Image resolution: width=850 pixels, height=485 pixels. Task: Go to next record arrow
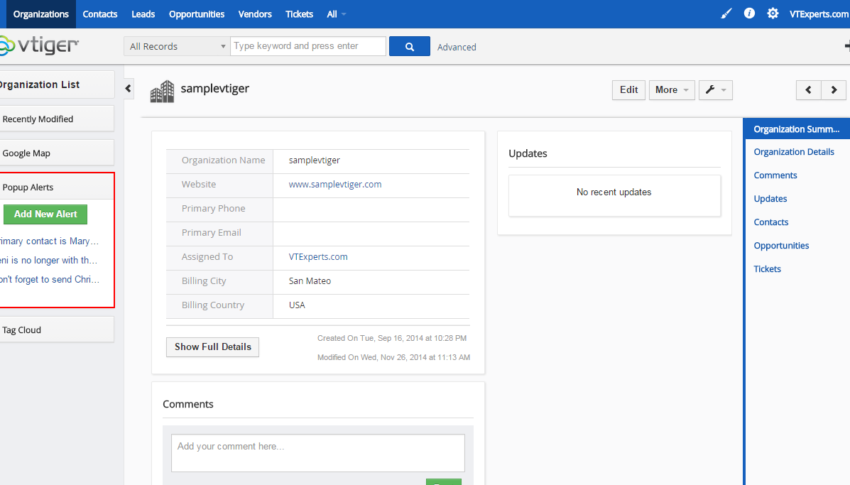click(834, 90)
